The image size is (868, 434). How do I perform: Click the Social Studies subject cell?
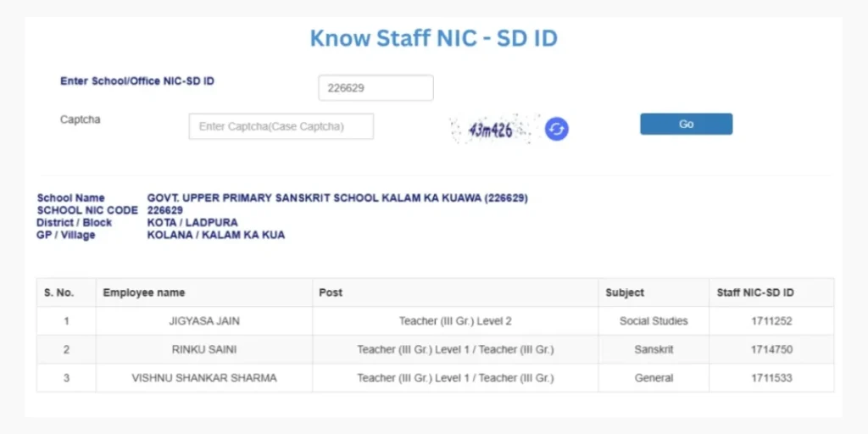tap(654, 321)
